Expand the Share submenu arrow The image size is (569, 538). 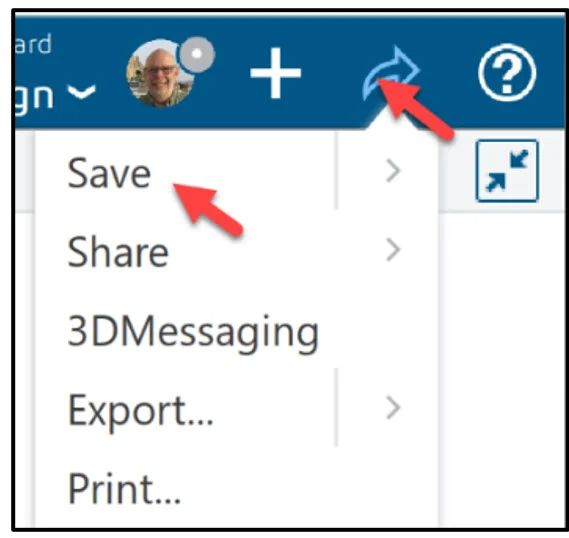point(393,250)
